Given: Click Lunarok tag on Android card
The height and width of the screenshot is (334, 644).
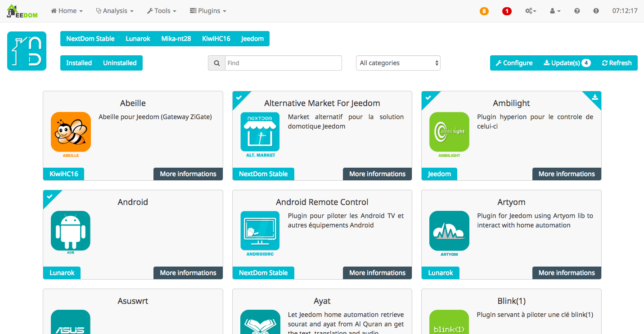Looking at the screenshot, I should point(62,273).
